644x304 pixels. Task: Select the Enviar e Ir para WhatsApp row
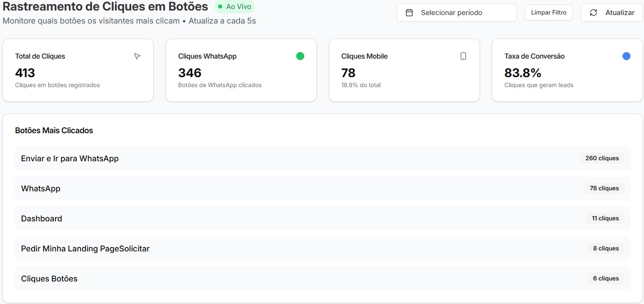click(323, 158)
